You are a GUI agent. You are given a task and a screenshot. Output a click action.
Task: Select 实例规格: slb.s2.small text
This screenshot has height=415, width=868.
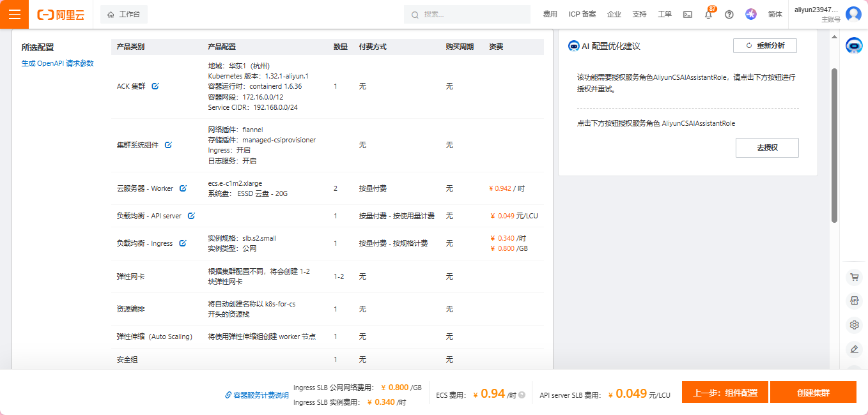click(x=242, y=238)
